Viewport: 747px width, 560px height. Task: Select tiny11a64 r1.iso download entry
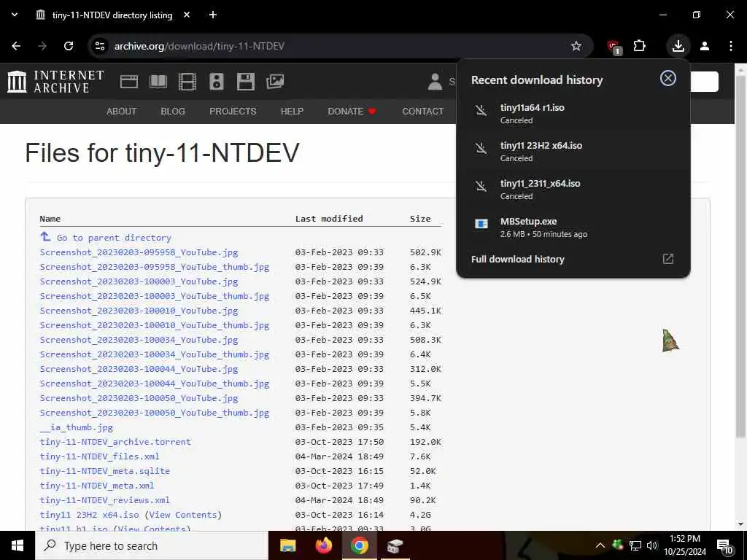[x=573, y=113]
